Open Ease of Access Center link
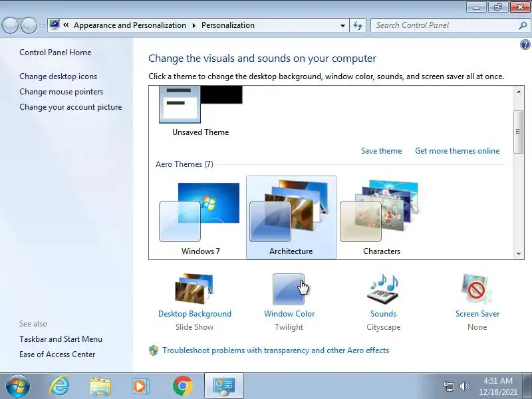 [57, 354]
